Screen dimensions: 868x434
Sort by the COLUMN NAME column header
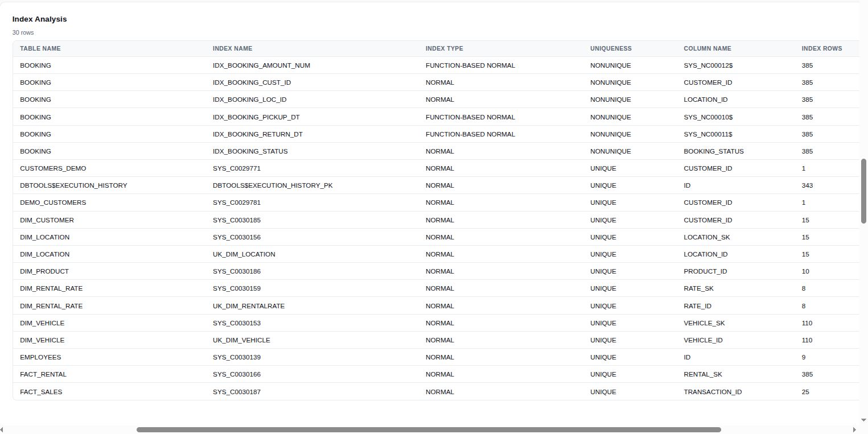point(707,48)
